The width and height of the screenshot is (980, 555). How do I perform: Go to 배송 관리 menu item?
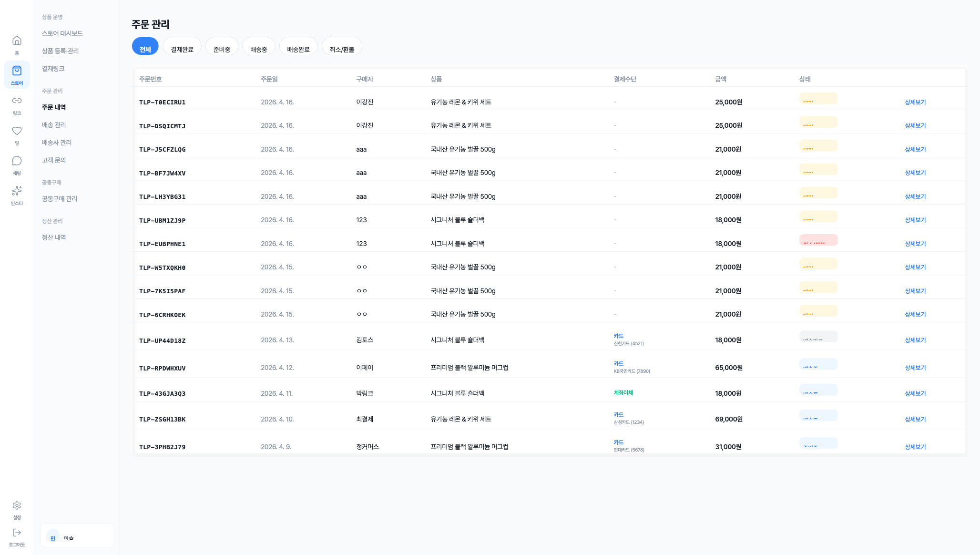54,125
